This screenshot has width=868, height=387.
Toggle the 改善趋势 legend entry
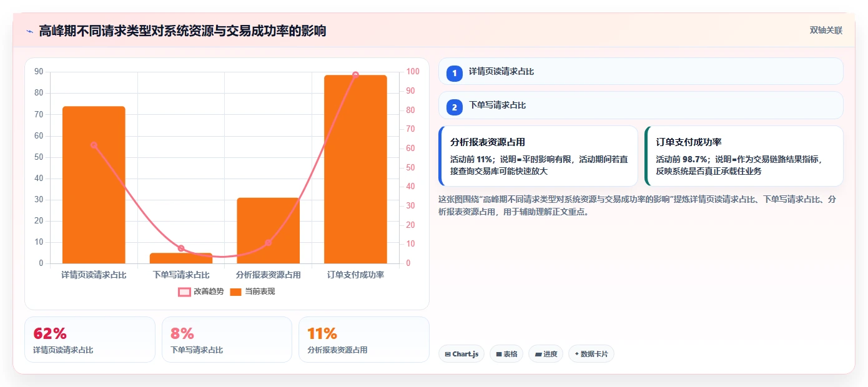[x=201, y=291]
